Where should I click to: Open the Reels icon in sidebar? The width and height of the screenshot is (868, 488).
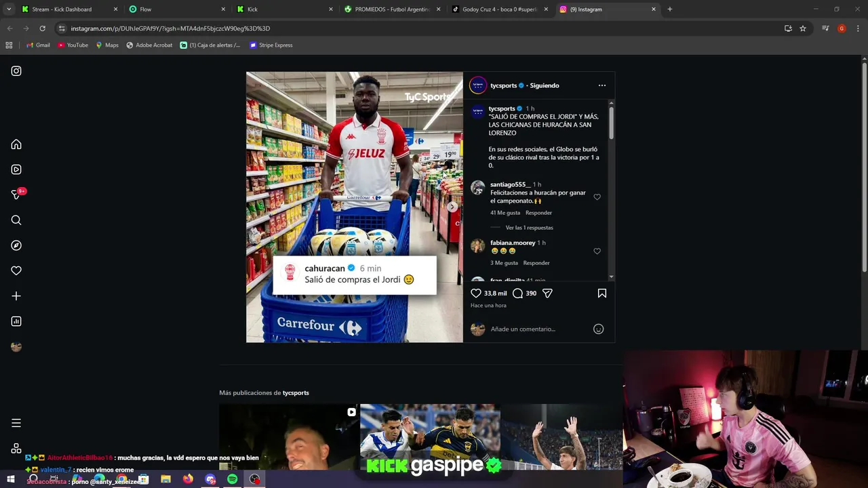pos(16,169)
